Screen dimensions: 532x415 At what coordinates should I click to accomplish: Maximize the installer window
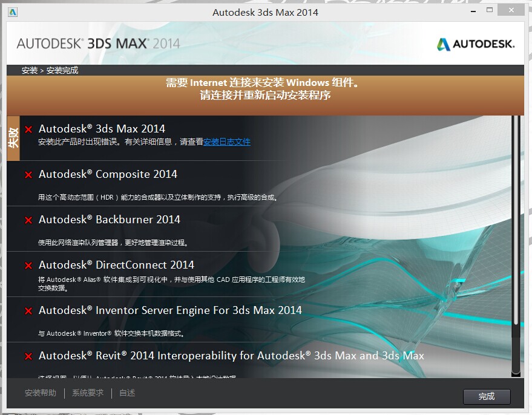[490, 10]
